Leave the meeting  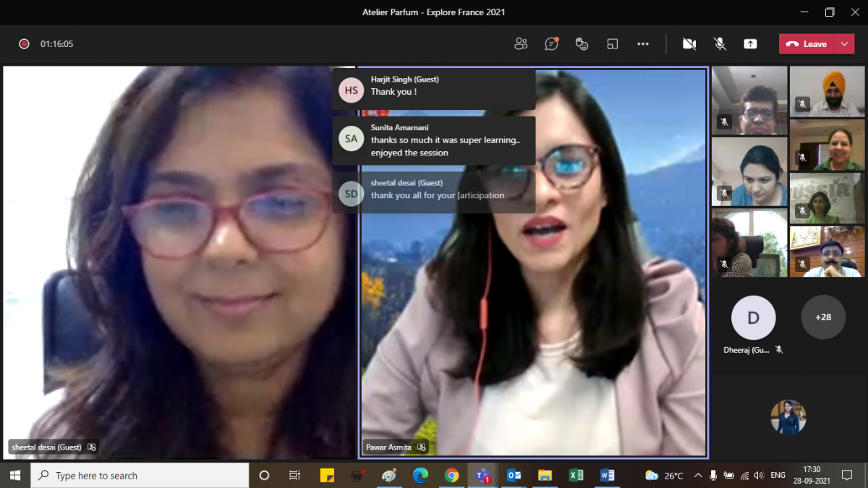pyautogui.click(x=807, y=44)
